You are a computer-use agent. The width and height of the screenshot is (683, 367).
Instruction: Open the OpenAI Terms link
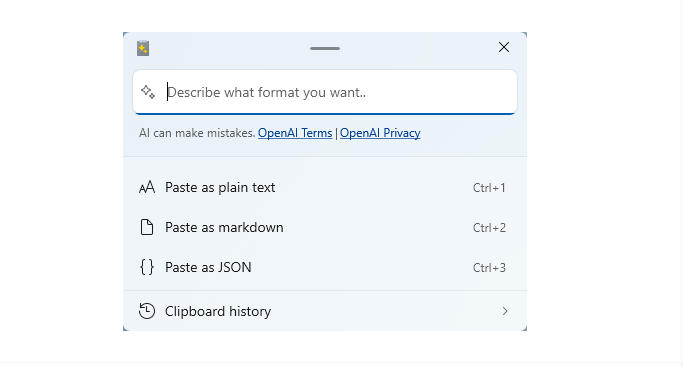pyautogui.click(x=295, y=133)
